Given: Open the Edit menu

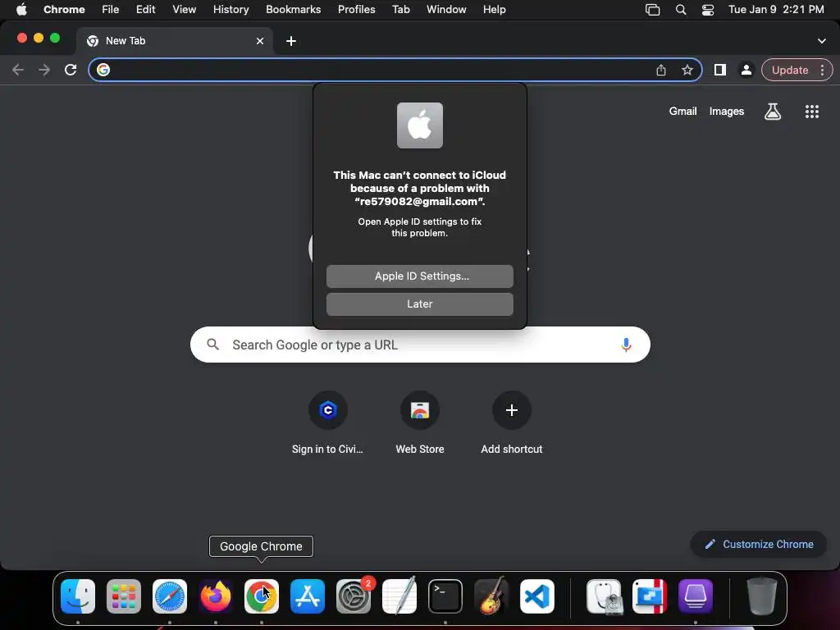Looking at the screenshot, I should pyautogui.click(x=145, y=10).
